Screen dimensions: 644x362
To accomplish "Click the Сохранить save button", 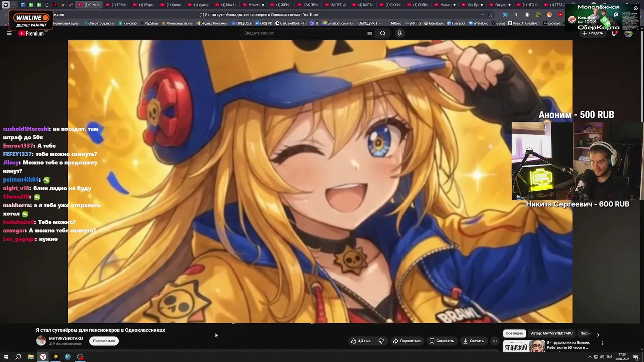I will point(442,341).
